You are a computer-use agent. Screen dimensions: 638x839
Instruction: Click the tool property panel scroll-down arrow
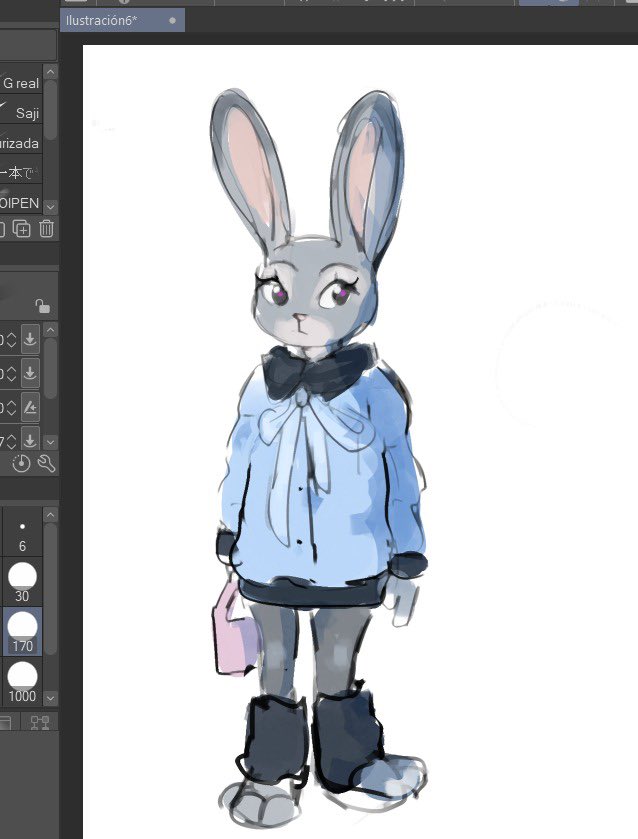pos(50,442)
